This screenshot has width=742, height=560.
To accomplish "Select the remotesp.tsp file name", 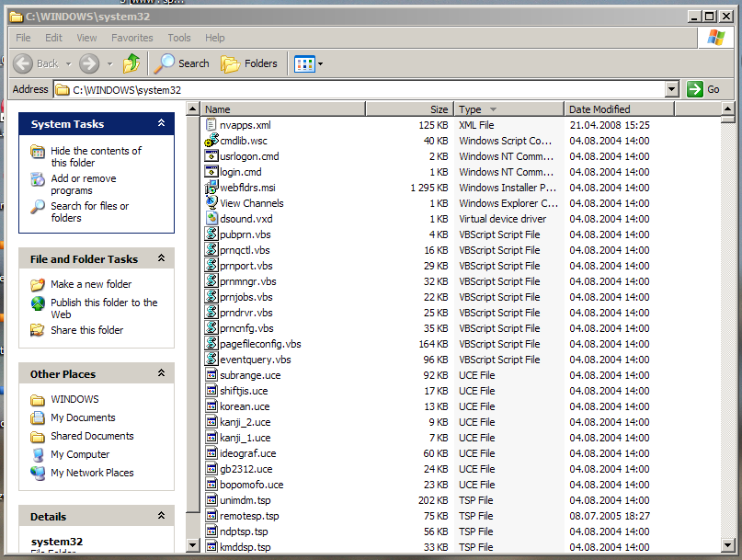I will tap(249, 516).
